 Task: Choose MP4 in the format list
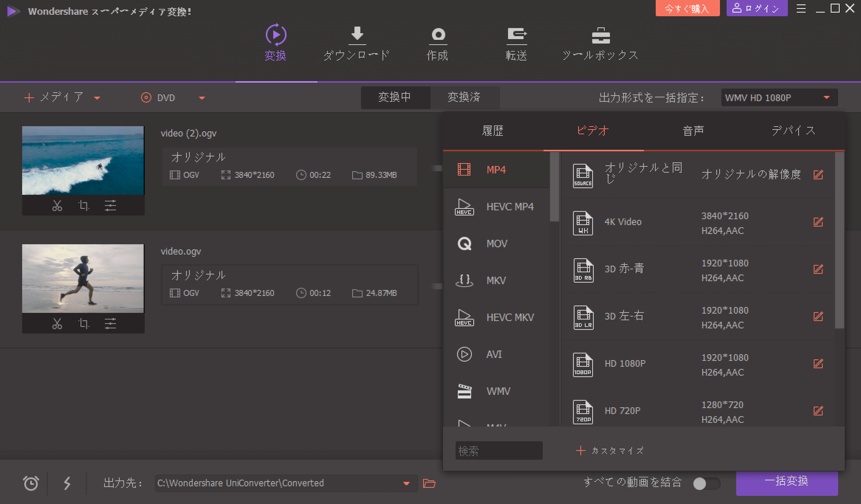pos(496,170)
